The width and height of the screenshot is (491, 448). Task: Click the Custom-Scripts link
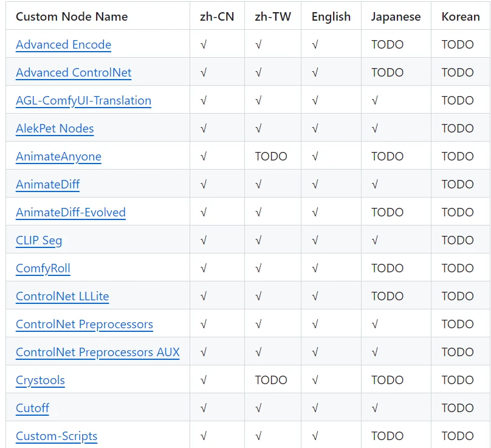coord(57,436)
